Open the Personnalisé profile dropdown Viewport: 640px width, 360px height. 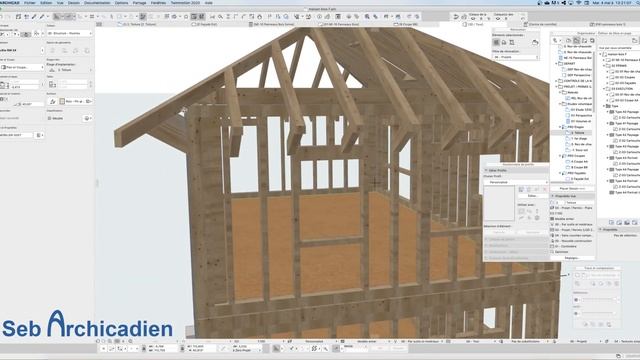pos(516,182)
